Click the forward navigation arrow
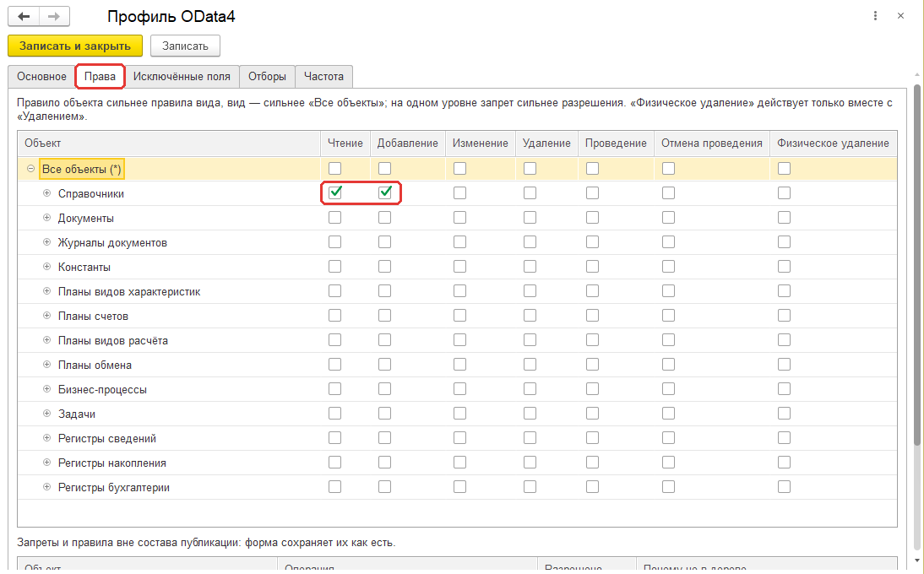 [x=54, y=17]
